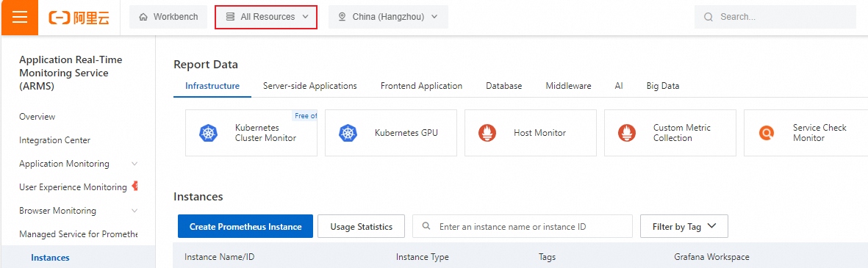Click the Kubernetes GPU helm icon
Image resolution: width=868 pixels, height=268 pixels.
(x=347, y=133)
